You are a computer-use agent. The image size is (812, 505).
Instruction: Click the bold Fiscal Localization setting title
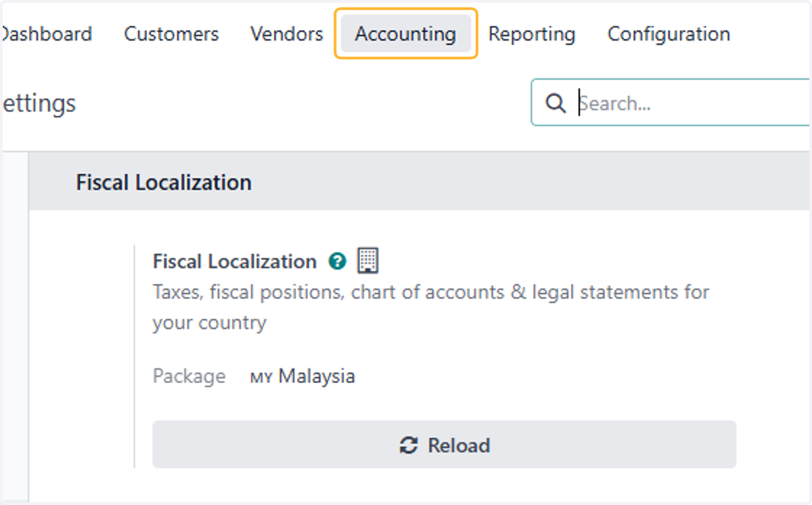235,261
